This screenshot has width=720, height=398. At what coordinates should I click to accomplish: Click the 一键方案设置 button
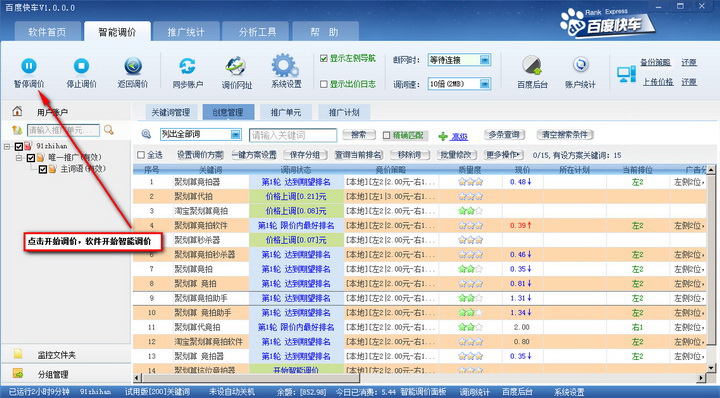(x=254, y=155)
